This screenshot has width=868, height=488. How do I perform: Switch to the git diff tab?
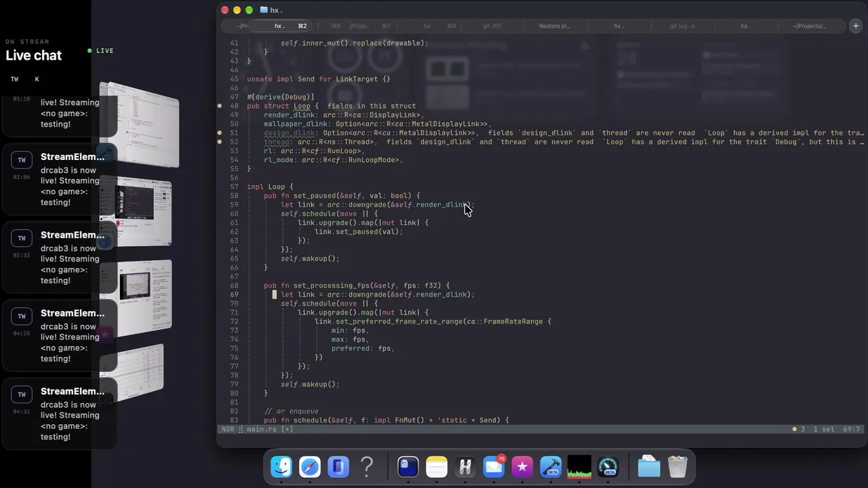tap(492, 26)
